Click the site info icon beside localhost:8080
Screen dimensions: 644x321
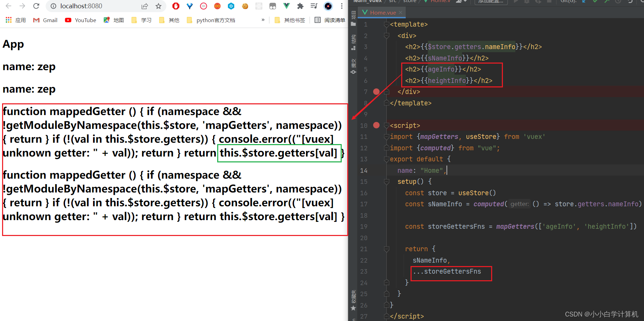(x=53, y=6)
